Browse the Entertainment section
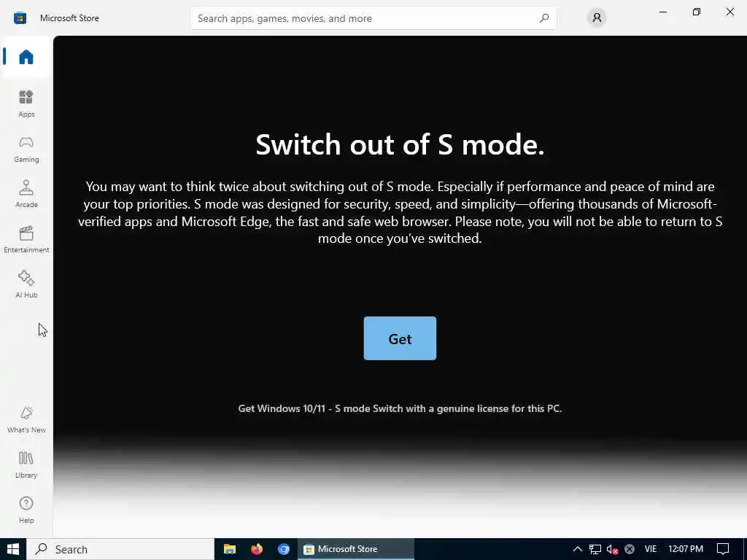 click(x=26, y=239)
